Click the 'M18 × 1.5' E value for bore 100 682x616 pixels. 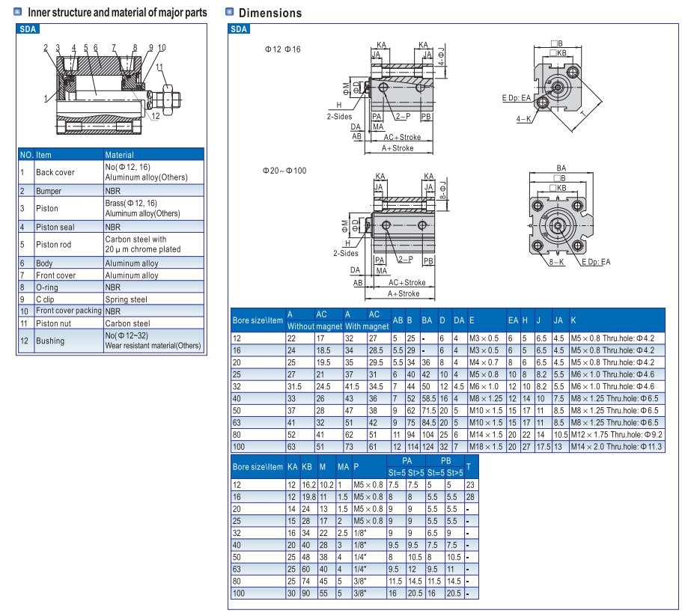tap(487, 446)
